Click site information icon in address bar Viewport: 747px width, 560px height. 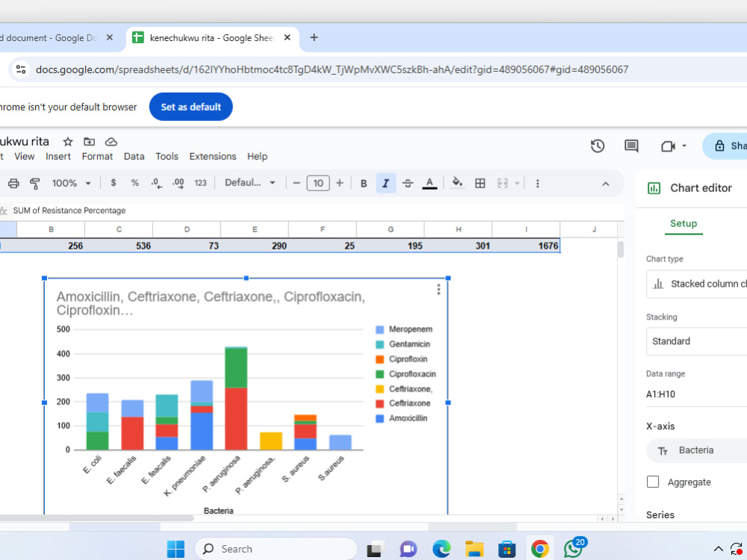coord(21,69)
